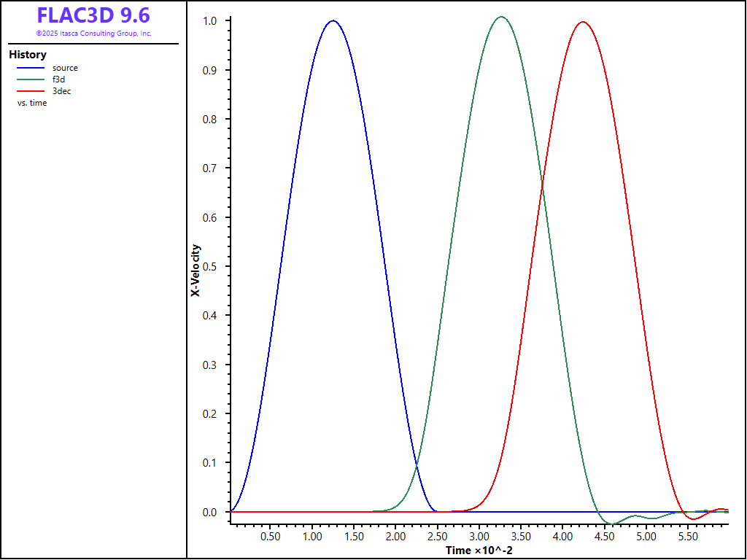Click the peak of the blue source curve

[333, 20]
